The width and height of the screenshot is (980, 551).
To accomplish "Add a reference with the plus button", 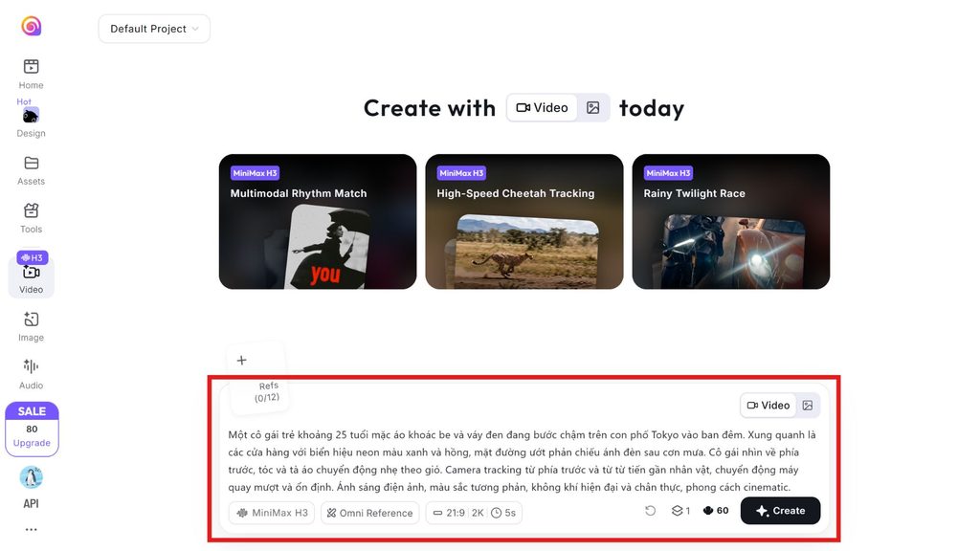I will tap(242, 360).
